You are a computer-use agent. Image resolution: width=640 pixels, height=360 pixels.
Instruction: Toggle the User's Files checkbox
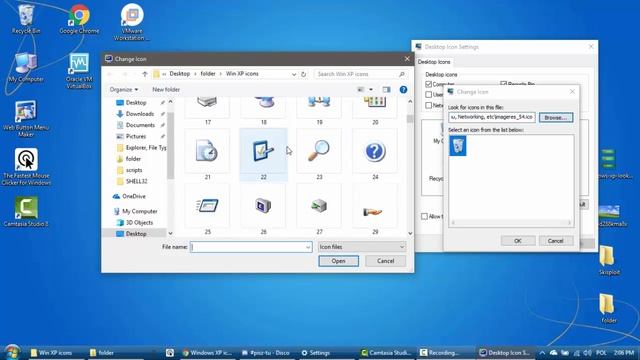(428, 95)
